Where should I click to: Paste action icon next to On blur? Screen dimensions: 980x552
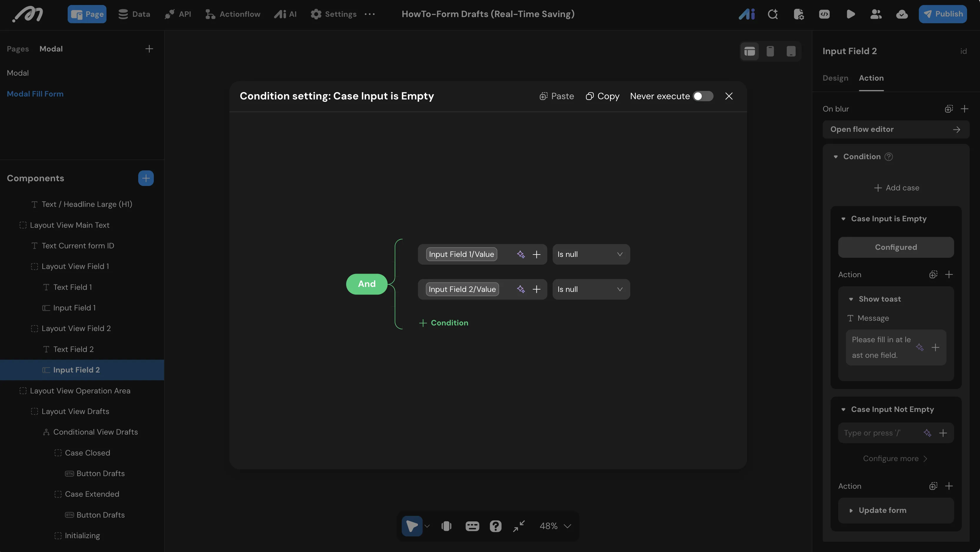[949, 109]
